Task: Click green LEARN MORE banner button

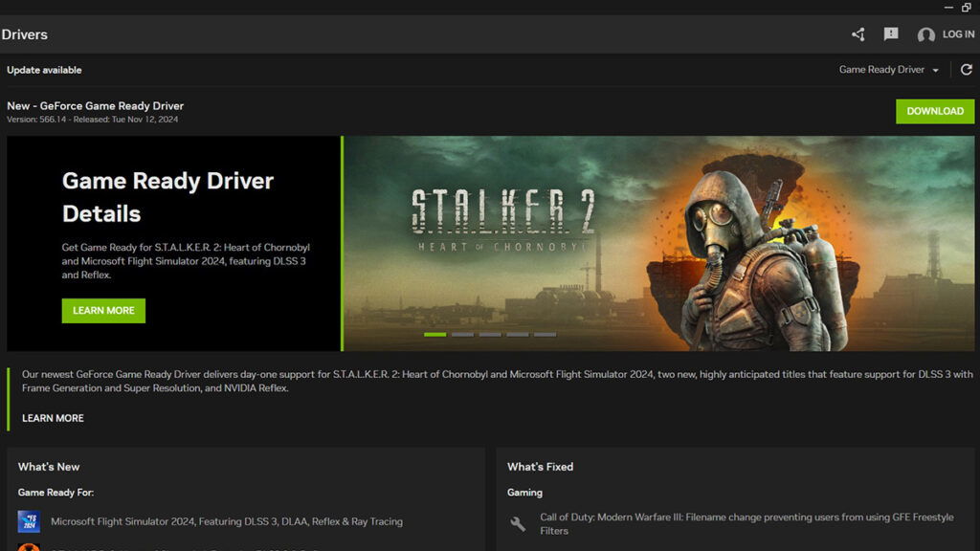Action: pos(103,311)
